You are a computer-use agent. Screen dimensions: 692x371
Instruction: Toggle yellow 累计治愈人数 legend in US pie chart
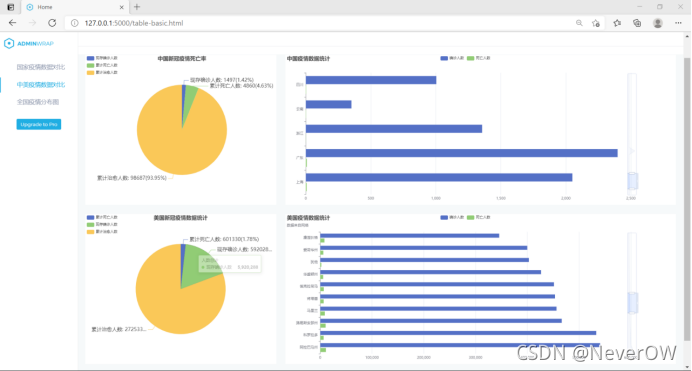102,232
